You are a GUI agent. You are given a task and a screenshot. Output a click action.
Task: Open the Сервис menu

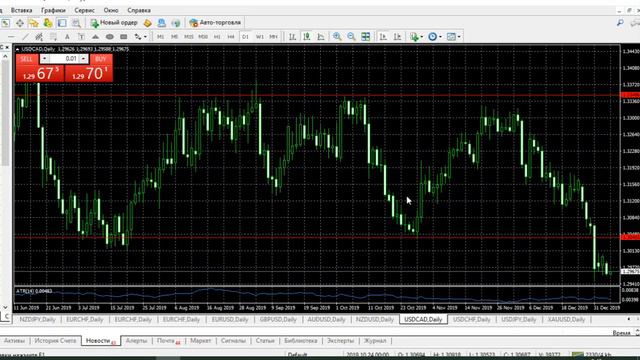pyautogui.click(x=84, y=10)
